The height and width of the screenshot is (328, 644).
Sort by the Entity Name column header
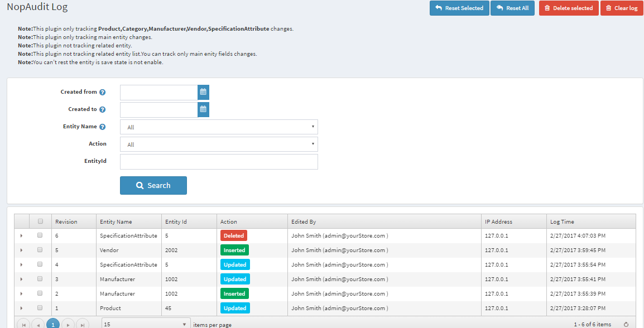[116, 221]
